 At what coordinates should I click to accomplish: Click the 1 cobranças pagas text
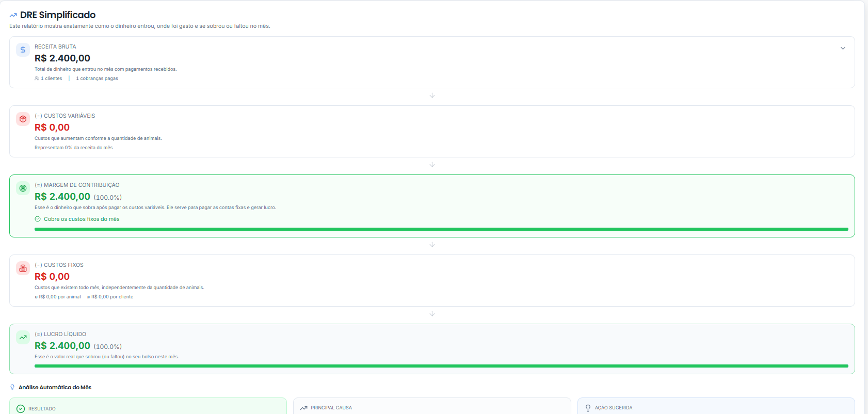pos(97,78)
